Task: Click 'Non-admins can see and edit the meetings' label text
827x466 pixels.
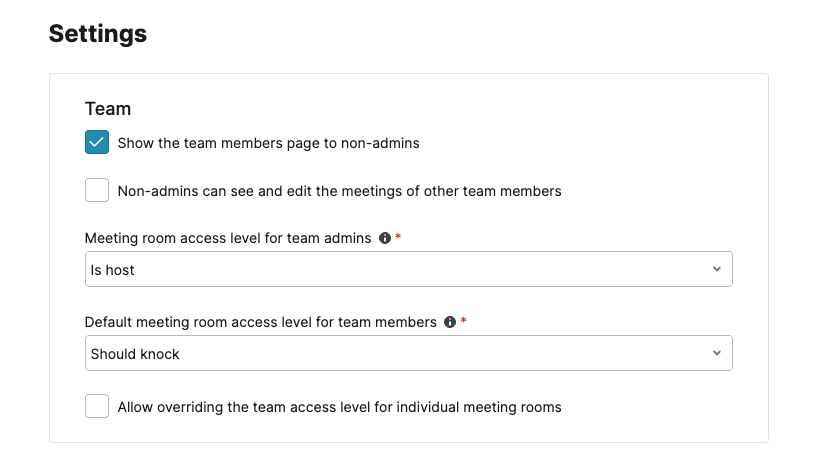Action: click(x=339, y=191)
